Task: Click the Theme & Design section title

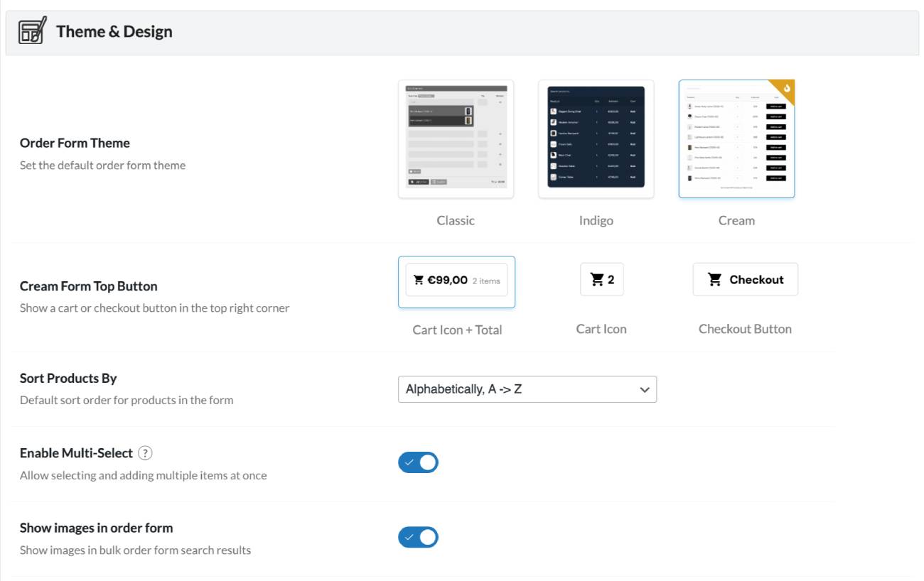Action: pyautogui.click(x=114, y=31)
